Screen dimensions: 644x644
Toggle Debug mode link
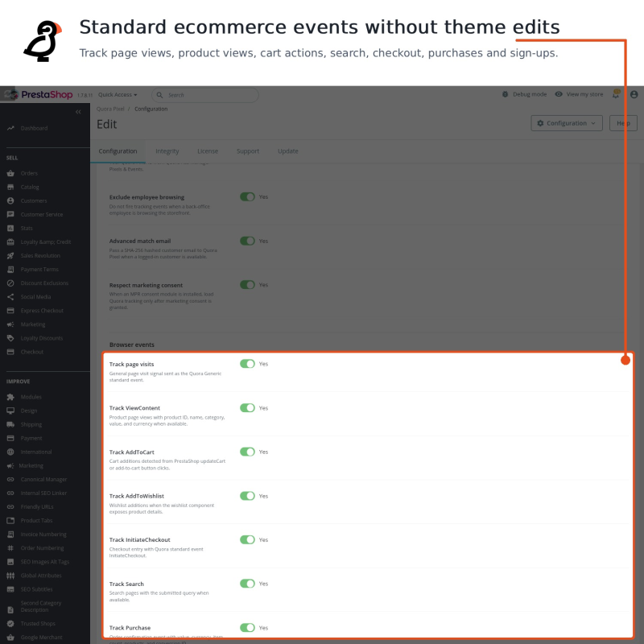click(x=524, y=94)
